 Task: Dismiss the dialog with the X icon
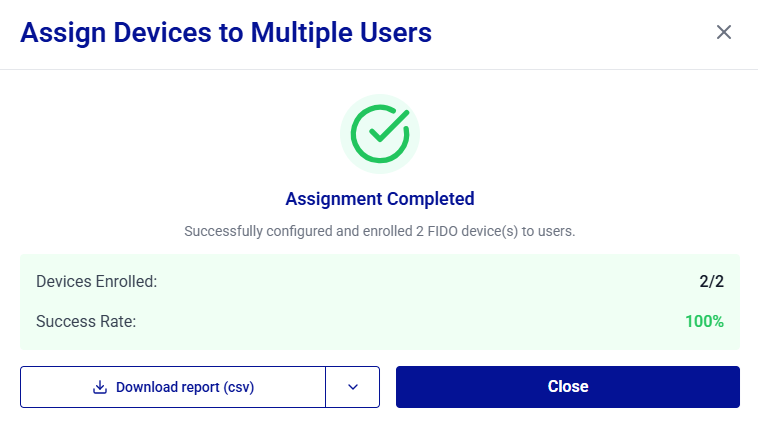pyautogui.click(x=723, y=32)
